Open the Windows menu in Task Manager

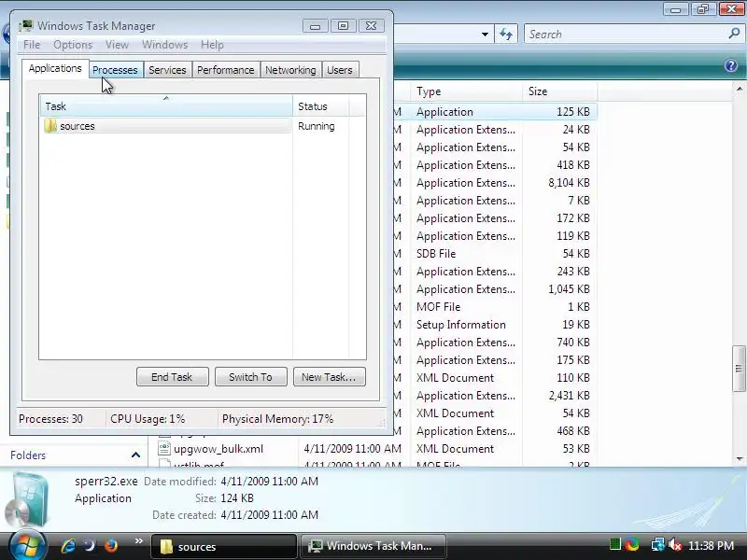pos(165,45)
